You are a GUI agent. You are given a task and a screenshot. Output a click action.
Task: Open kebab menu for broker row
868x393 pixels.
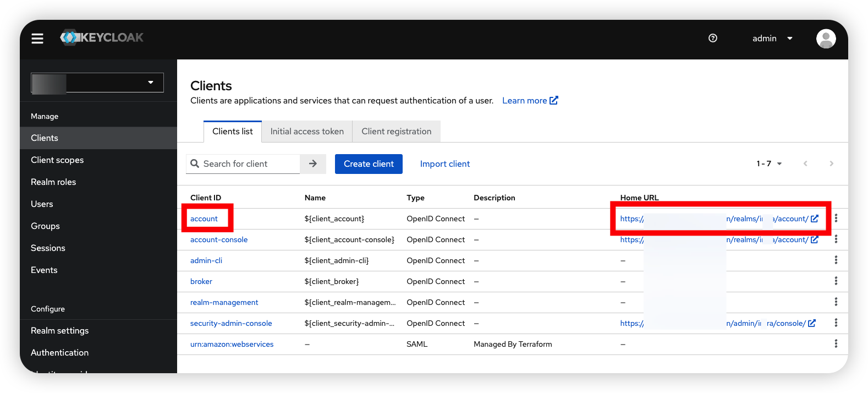(836, 281)
